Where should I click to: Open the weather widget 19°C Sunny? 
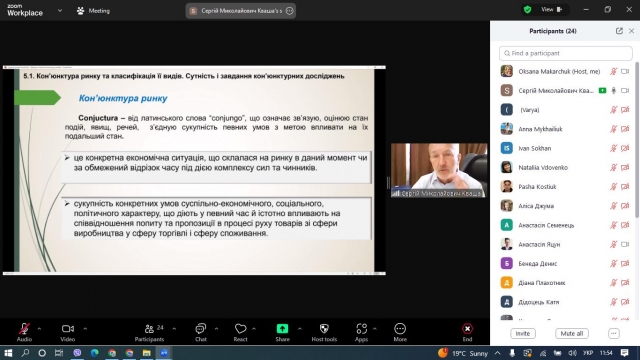[x=463, y=353]
